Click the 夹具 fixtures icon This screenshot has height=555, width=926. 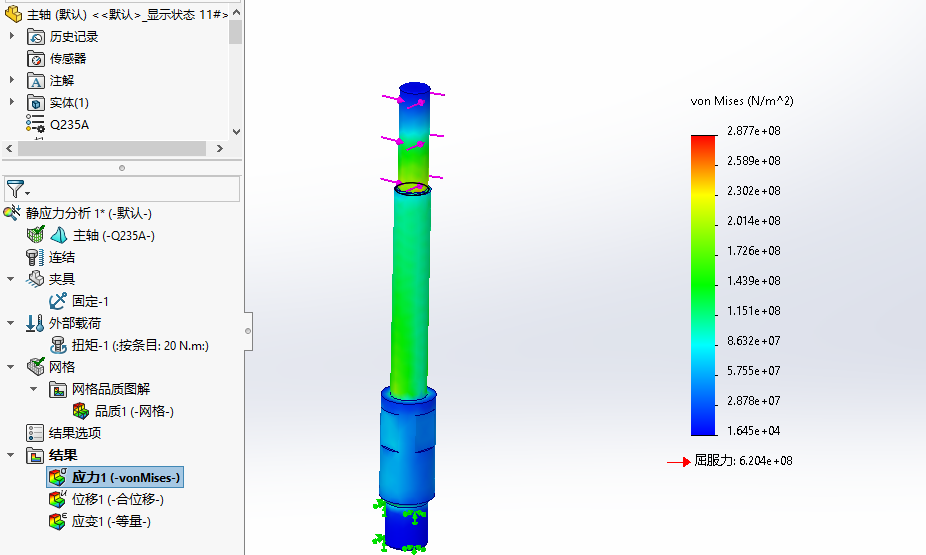tap(35, 279)
